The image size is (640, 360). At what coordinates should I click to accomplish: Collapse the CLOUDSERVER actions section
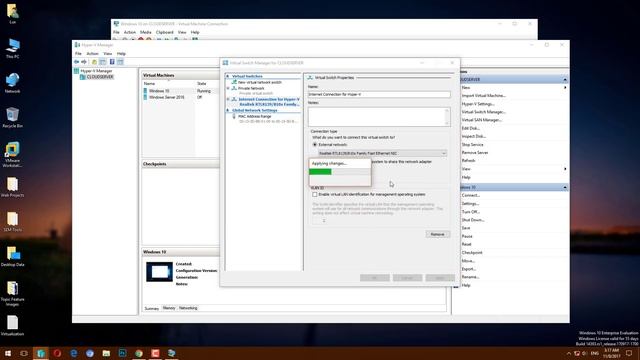pos(565,80)
